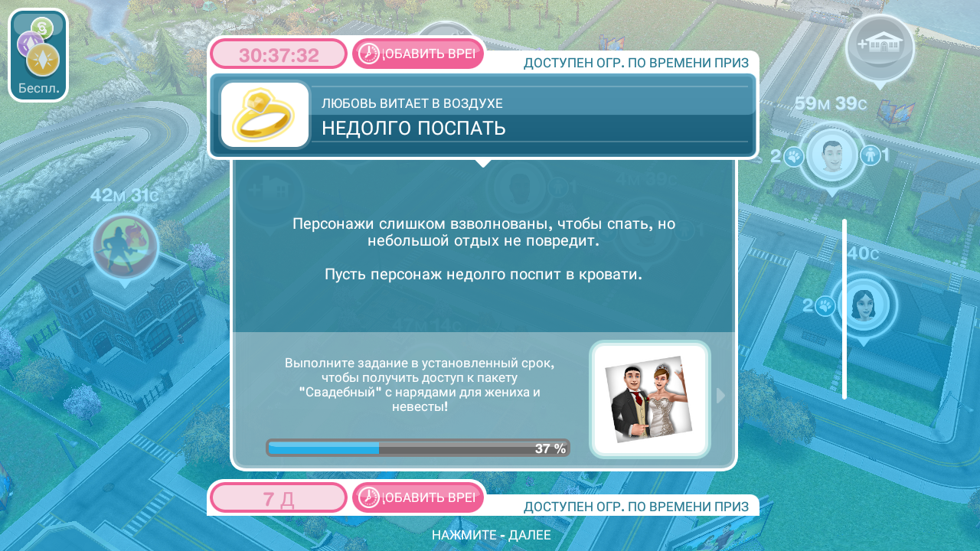Click the person icon right of male Sim
This screenshot has height=551, width=980.
coord(870,155)
